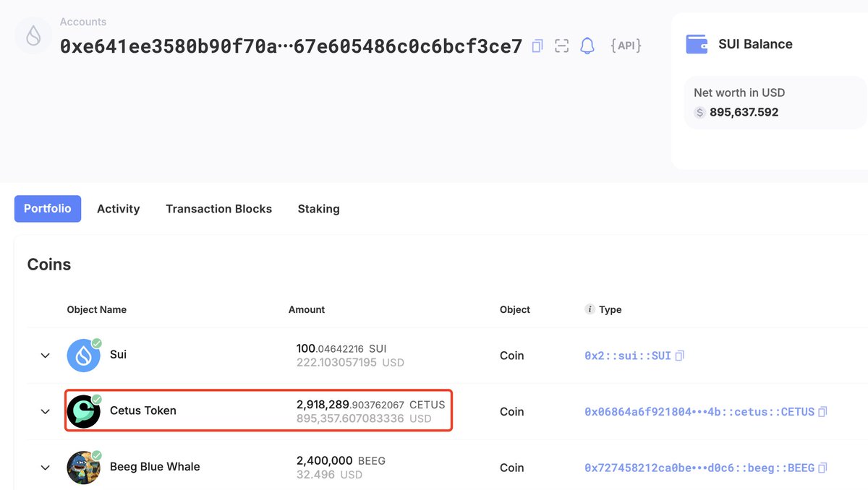
Task: Click the Amount column header
Action: [307, 309]
